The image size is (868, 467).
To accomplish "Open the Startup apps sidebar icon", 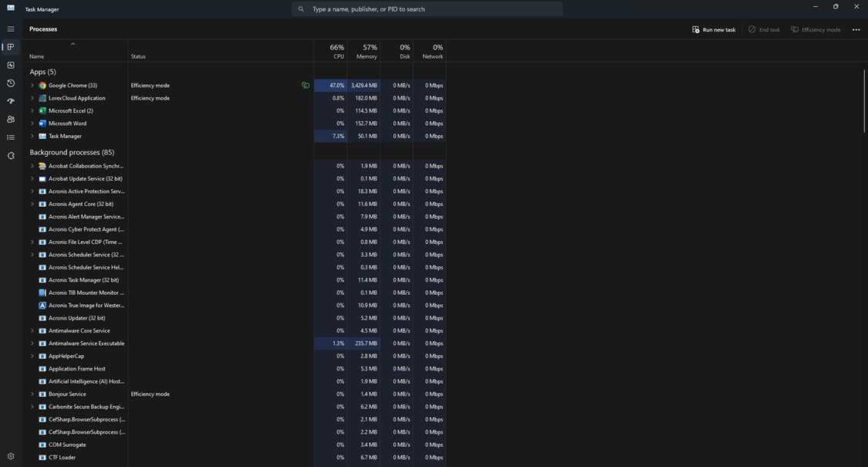I will (x=11, y=101).
